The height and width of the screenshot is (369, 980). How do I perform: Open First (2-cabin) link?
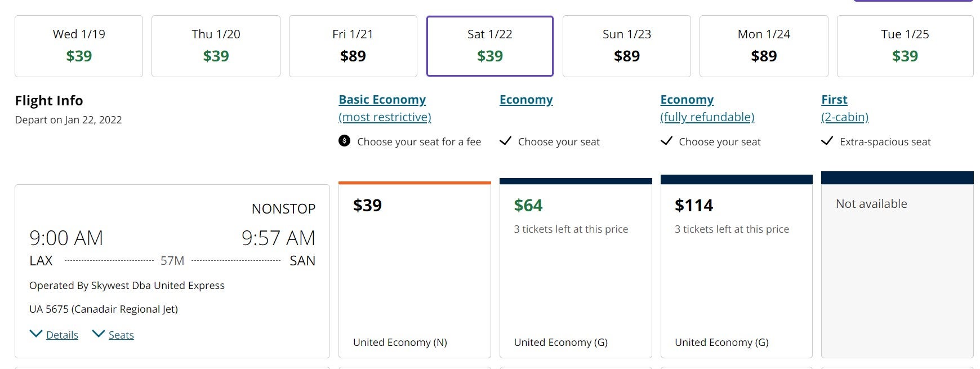click(x=845, y=108)
